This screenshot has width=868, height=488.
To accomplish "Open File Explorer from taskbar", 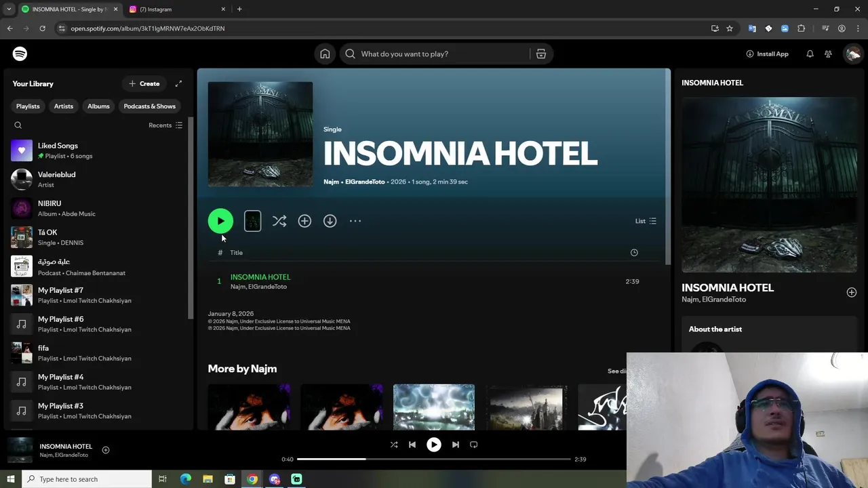I will [208, 479].
